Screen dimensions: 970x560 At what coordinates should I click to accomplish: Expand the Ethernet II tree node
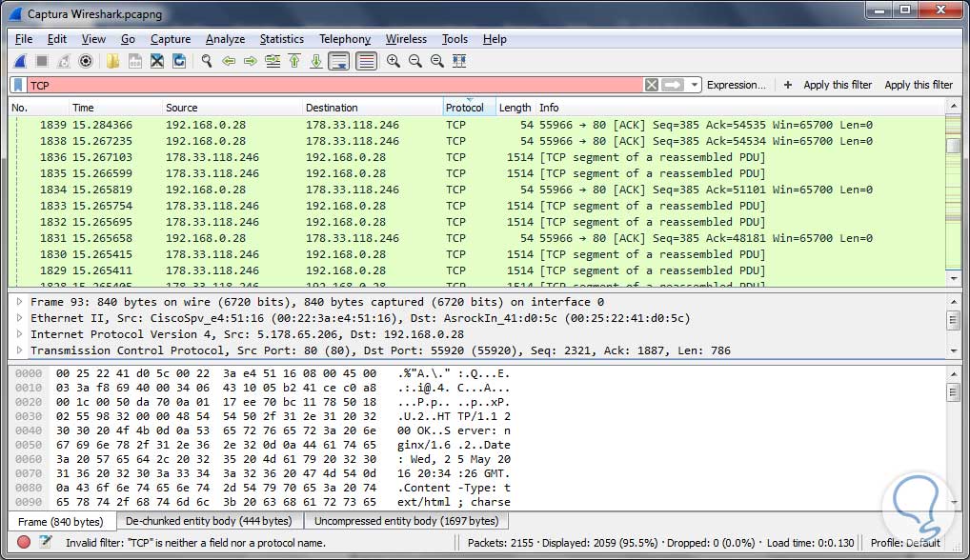pos(19,318)
